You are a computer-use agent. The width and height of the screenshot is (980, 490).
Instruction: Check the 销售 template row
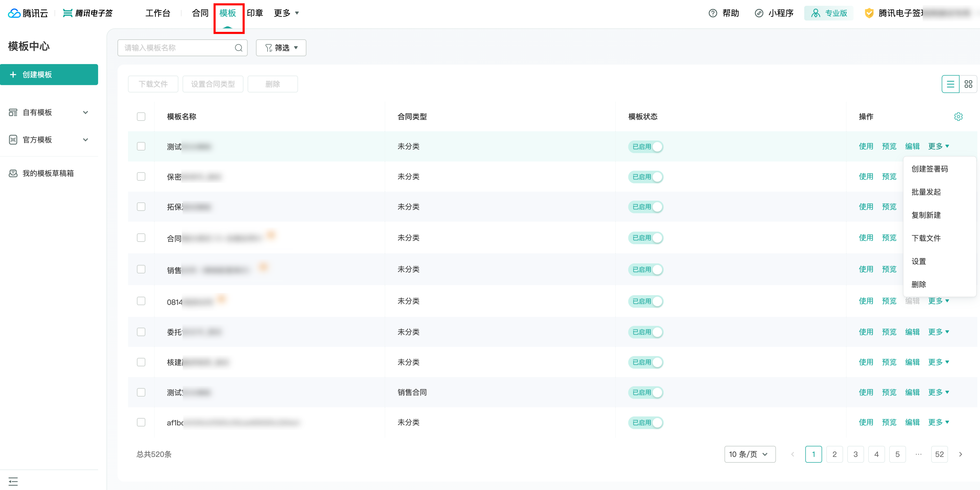coord(141,269)
